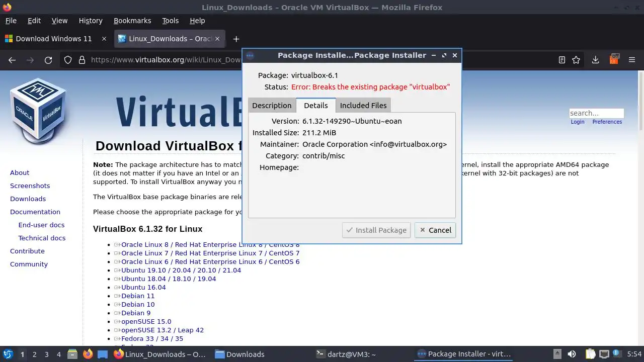Open the Documentation sidebar link
Image resolution: width=644 pixels, height=362 pixels.
pyautogui.click(x=35, y=212)
